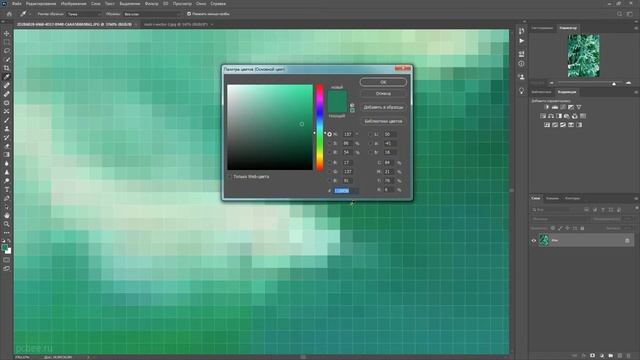The width and height of the screenshot is (640, 360).
Task: Select the L lightness radio button
Action: [x=371, y=134]
